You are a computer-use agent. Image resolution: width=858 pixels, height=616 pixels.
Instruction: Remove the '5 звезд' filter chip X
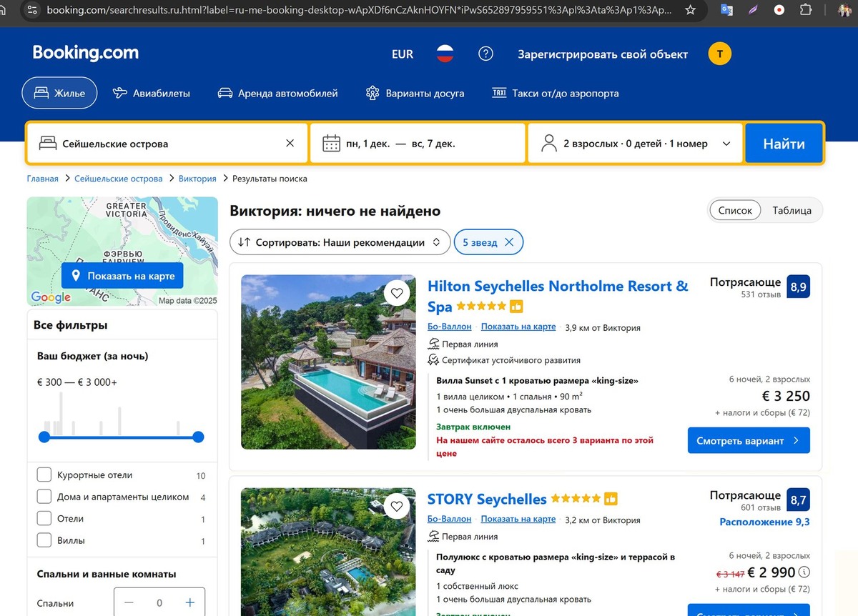click(509, 242)
